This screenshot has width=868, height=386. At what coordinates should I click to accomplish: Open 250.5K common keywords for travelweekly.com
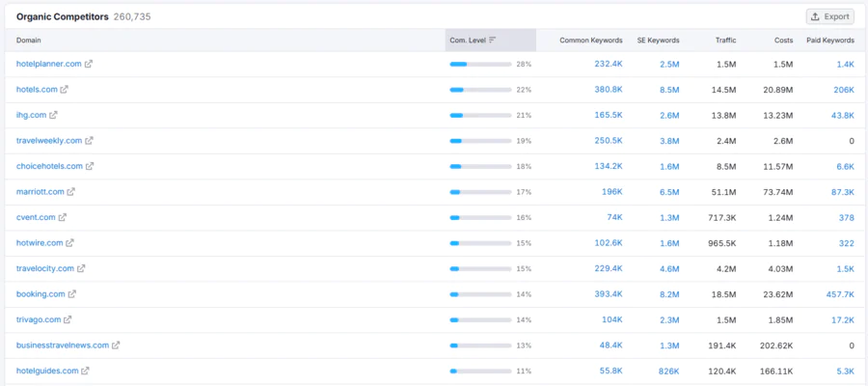(609, 141)
